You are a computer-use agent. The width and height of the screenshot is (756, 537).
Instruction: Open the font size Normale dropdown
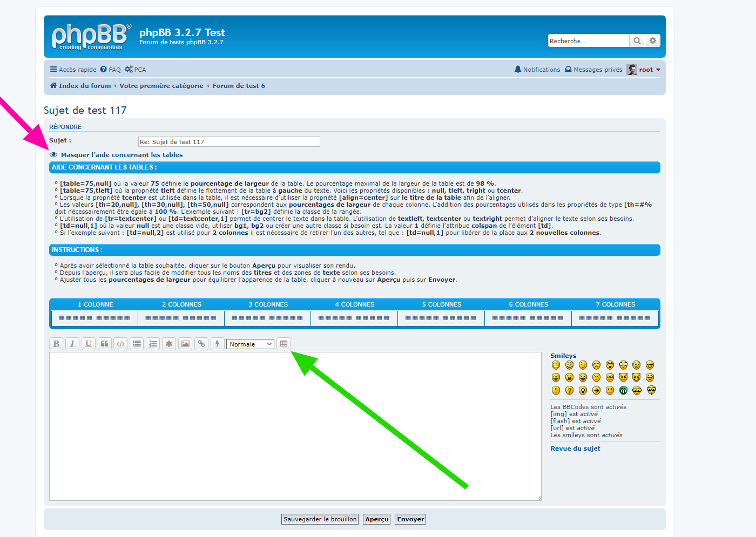coord(251,344)
